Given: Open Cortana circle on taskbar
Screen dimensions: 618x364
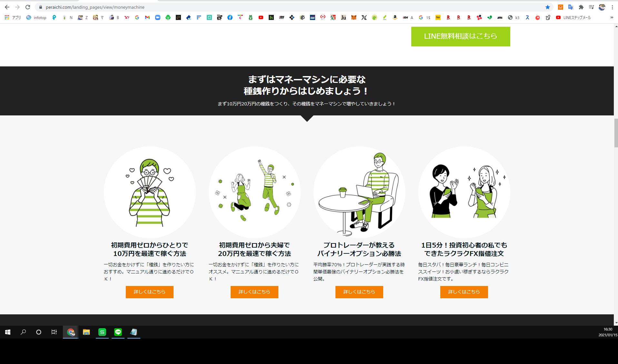Looking at the screenshot, I should (39, 332).
